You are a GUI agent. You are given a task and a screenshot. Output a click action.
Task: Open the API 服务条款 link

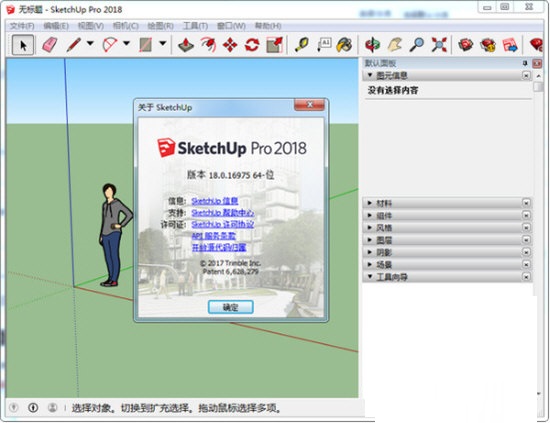pos(214,236)
